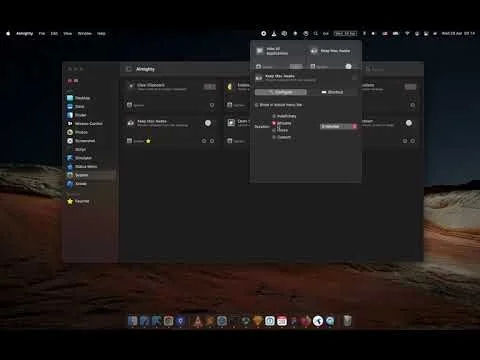Open the Apple menu
This screenshot has width=480, height=360.
8,33
